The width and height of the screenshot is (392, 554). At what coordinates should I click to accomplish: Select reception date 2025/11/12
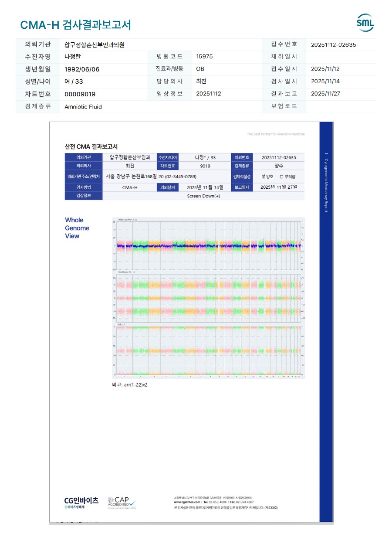(325, 69)
